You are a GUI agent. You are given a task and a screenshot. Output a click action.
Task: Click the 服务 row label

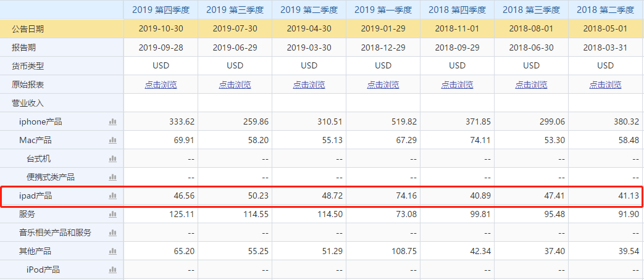click(27, 214)
